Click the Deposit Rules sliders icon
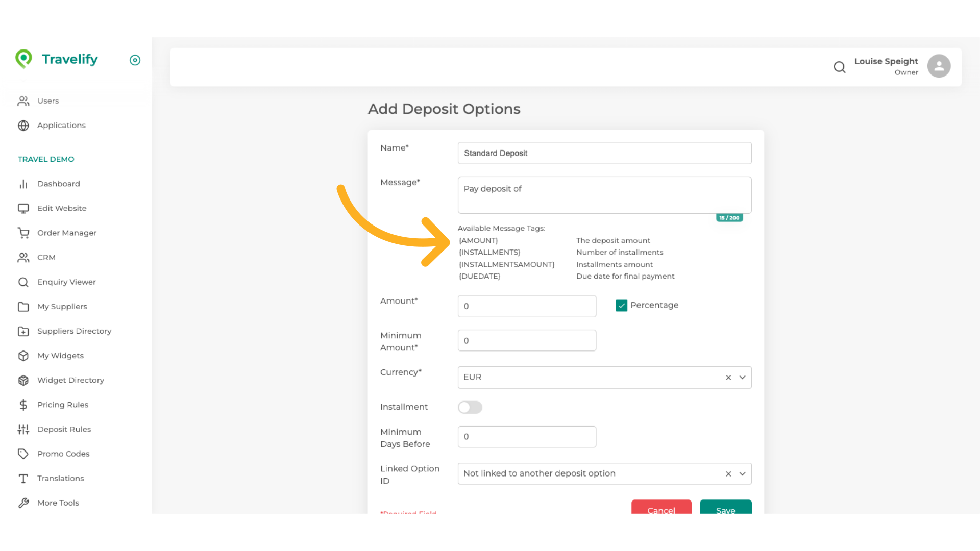 23,430
